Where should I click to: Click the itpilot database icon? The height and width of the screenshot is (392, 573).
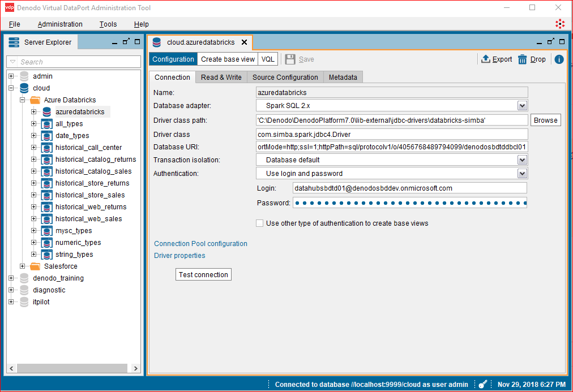[24, 302]
